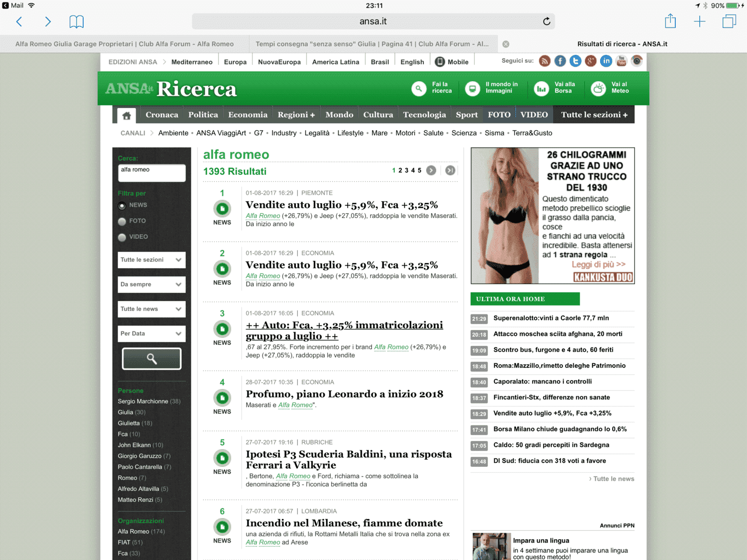
Task: Submit search with the magnifier button
Action: [x=151, y=359]
